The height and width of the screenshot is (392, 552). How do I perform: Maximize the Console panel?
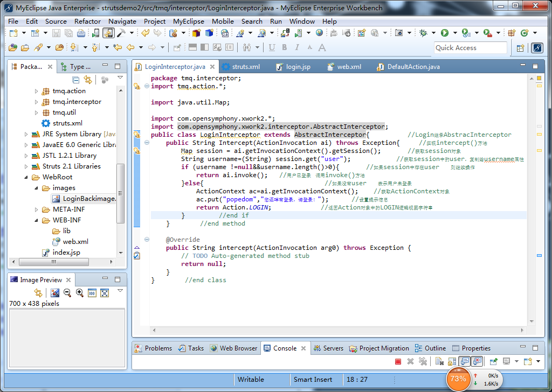click(535, 348)
